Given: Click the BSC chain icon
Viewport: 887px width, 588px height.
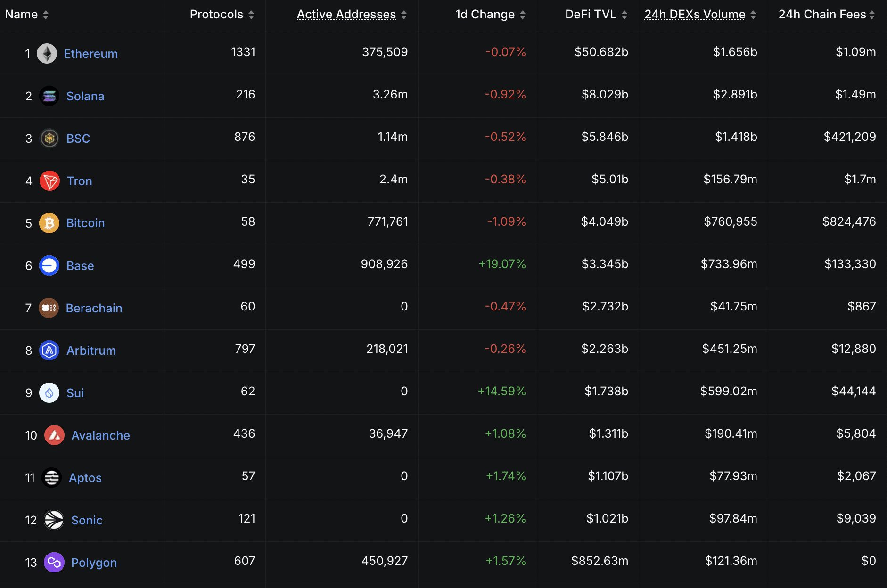Looking at the screenshot, I should pos(49,139).
